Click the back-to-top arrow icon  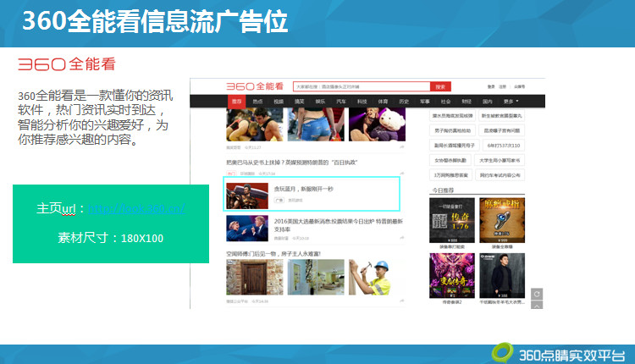537,306
